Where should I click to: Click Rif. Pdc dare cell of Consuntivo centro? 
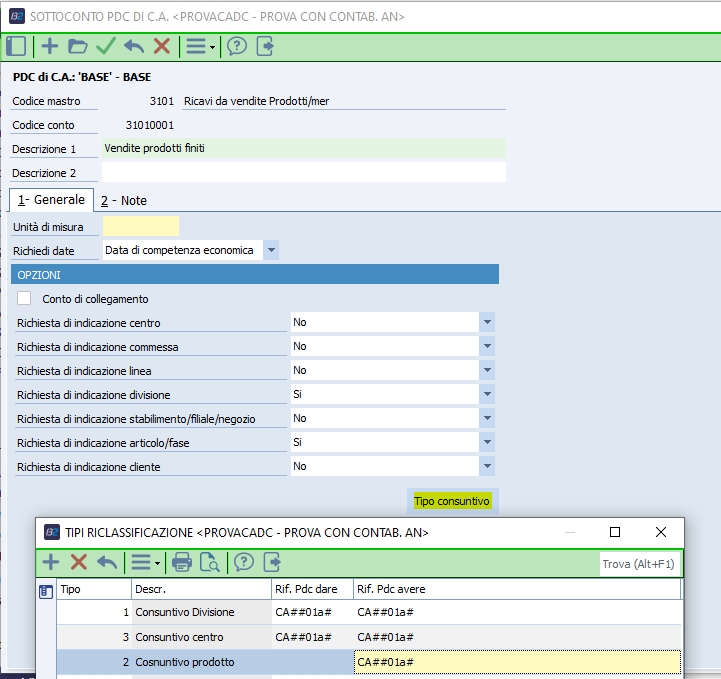[312, 637]
